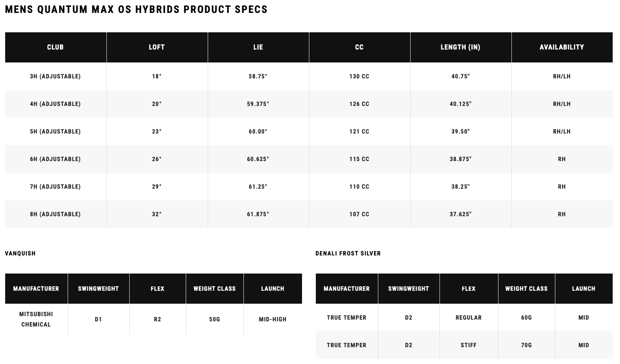
Task: Click the 70G weight class cell
Action: [x=527, y=345]
